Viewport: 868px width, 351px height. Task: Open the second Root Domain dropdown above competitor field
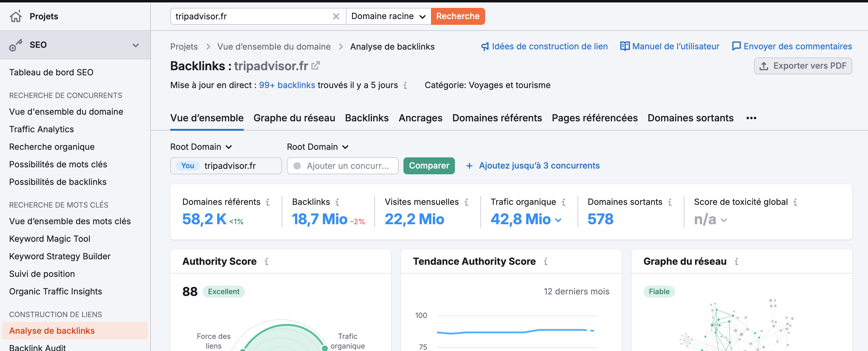coord(317,147)
